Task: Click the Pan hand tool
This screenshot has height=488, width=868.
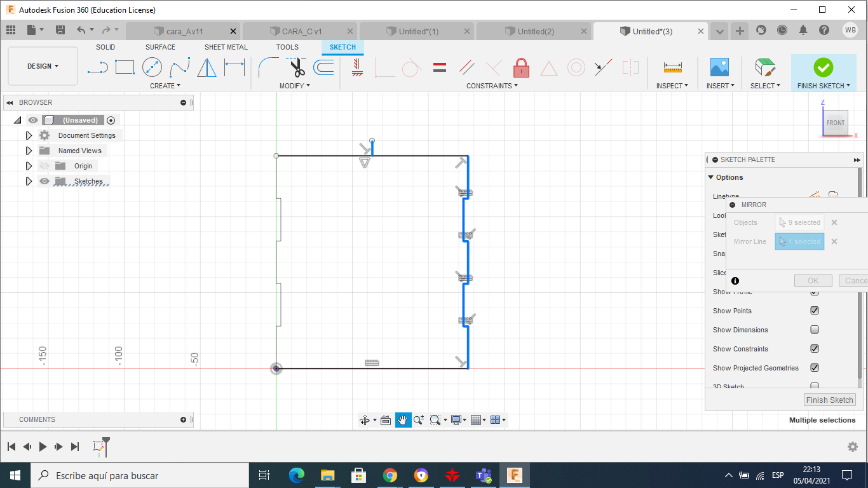Action: coord(403,420)
